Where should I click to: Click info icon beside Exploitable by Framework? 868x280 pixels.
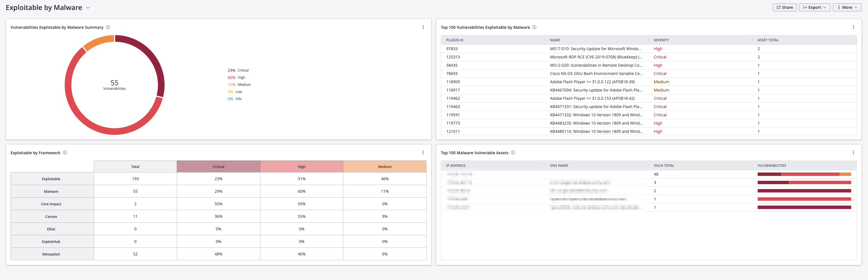[65, 153]
